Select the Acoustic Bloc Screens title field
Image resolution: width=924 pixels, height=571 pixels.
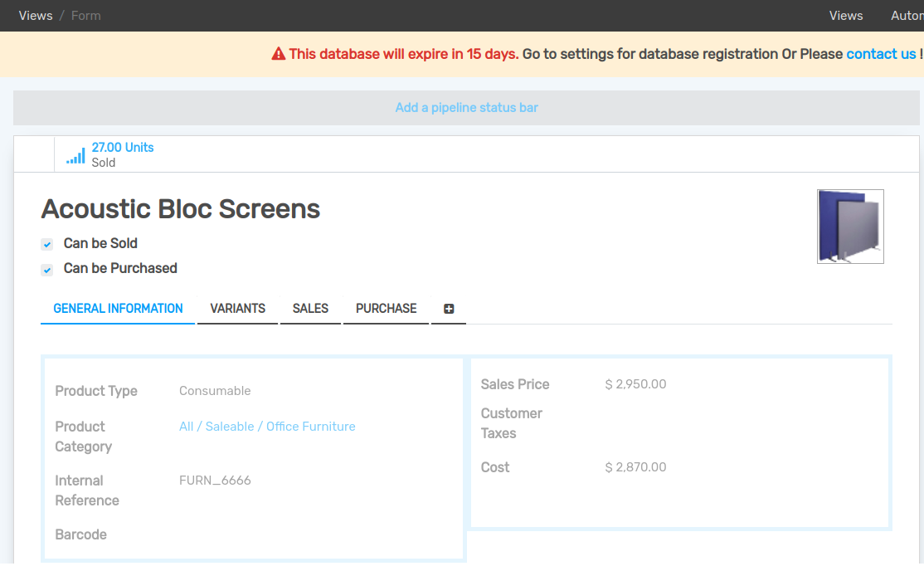[x=181, y=209]
